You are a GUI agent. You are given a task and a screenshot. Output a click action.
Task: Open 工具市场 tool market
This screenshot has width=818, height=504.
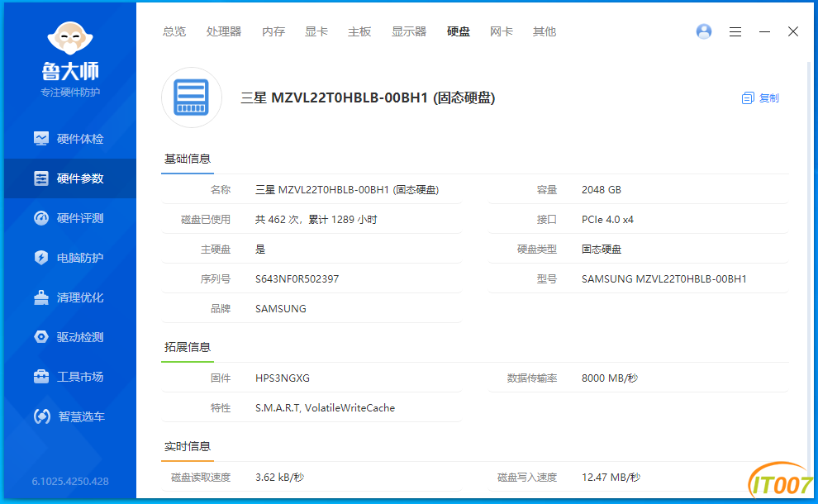70,377
